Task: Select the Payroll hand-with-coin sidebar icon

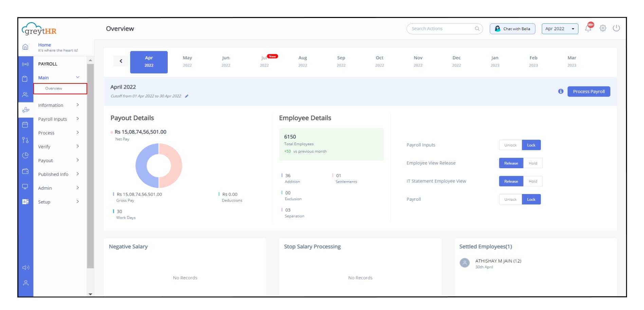Action: (25, 110)
